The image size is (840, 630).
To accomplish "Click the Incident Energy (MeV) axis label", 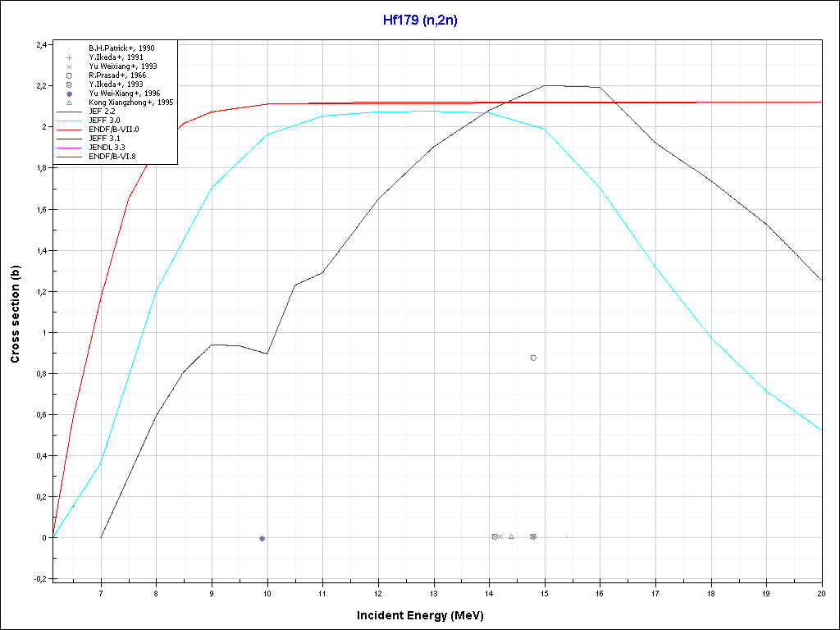I will (x=426, y=615).
